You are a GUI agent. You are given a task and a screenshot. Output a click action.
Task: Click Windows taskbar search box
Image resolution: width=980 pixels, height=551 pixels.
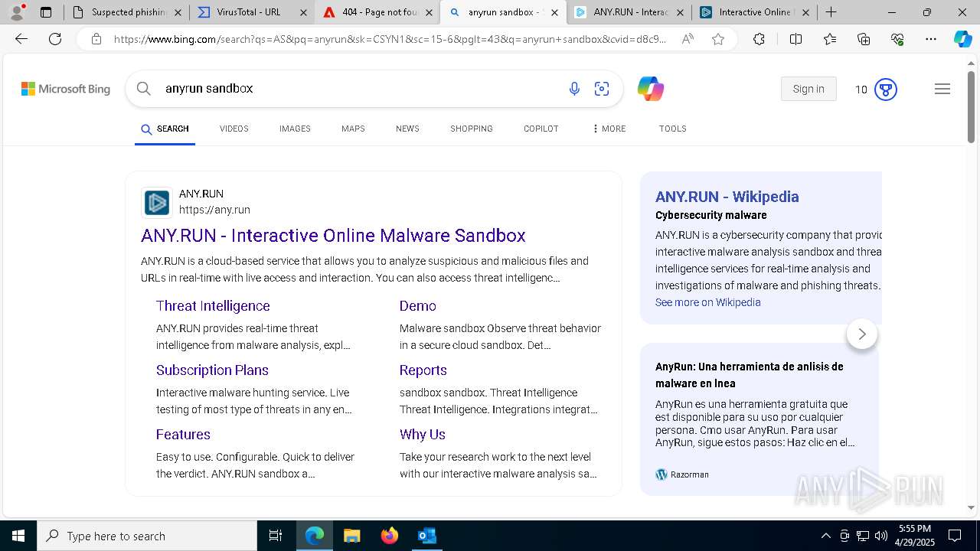pyautogui.click(x=147, y=536)
